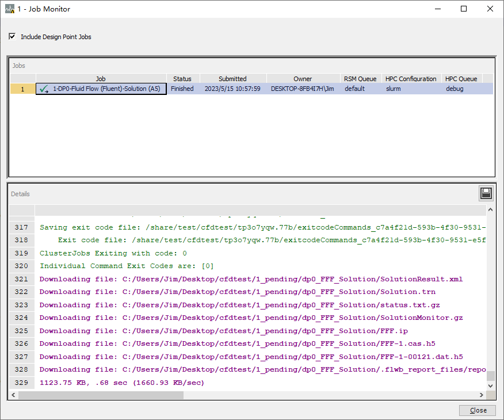Screen dimensions: 504x420
Task: Click the horizontal scroll right arrow
Action: [x=481, y=395]
